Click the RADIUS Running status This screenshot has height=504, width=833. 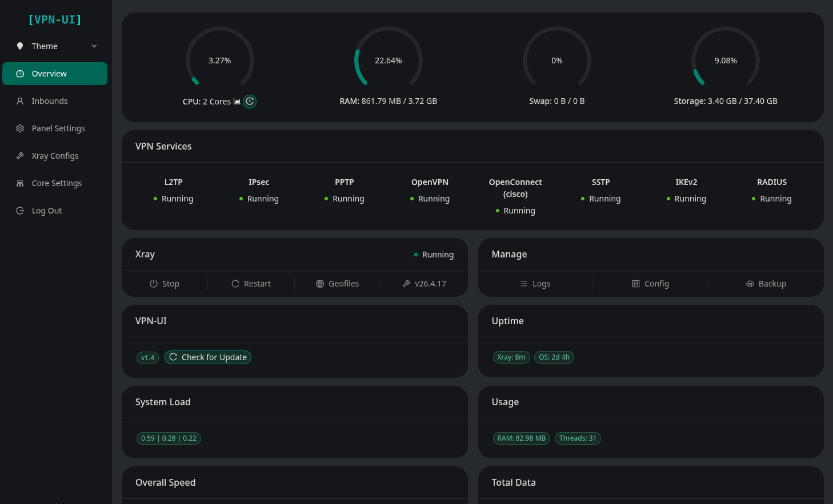click(772, 199)
